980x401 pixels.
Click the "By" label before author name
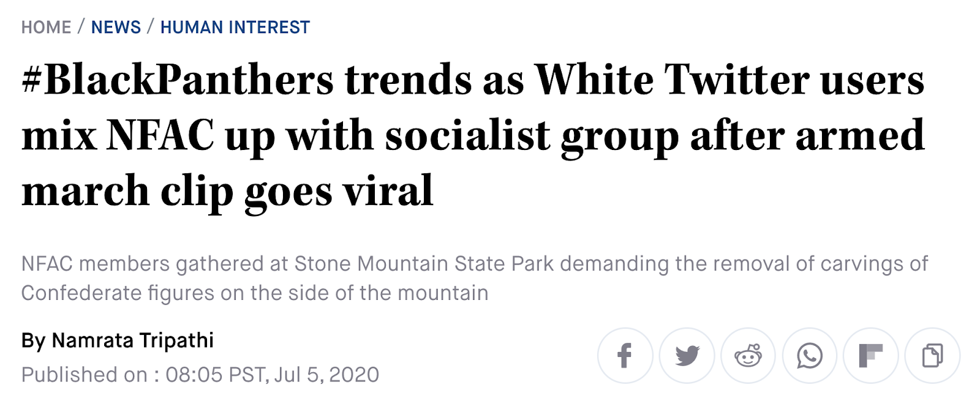tap(33, 340)
